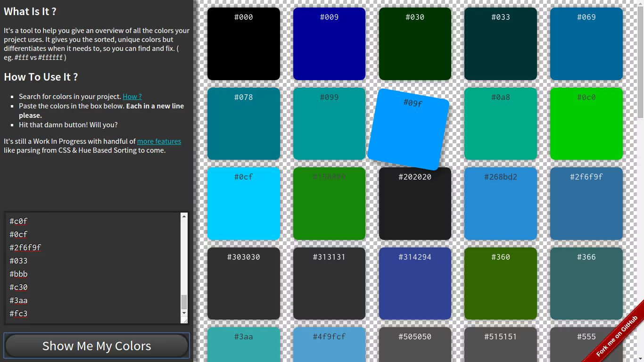
Task: Click the Fork me on GitHub ribbon
Action: point(618,336)
